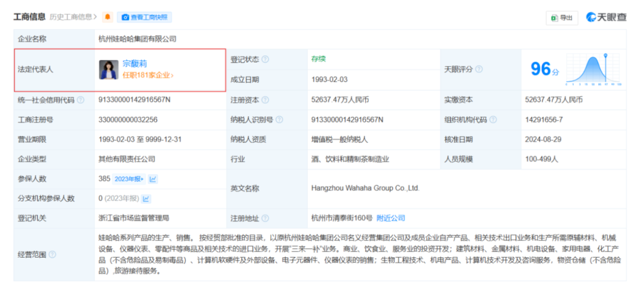
Task: Click the 英文名称 label cell
Action: click(267, 189)
